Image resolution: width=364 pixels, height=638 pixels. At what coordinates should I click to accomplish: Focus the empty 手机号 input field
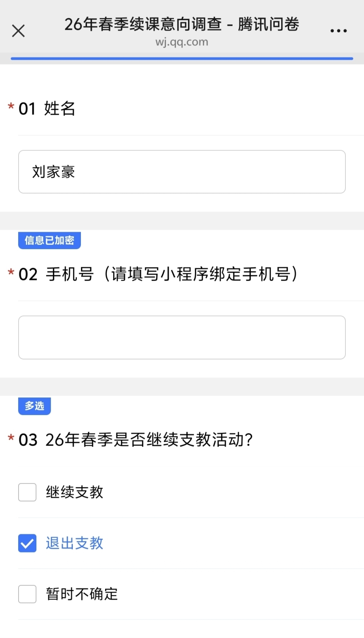tap(182, 337)
